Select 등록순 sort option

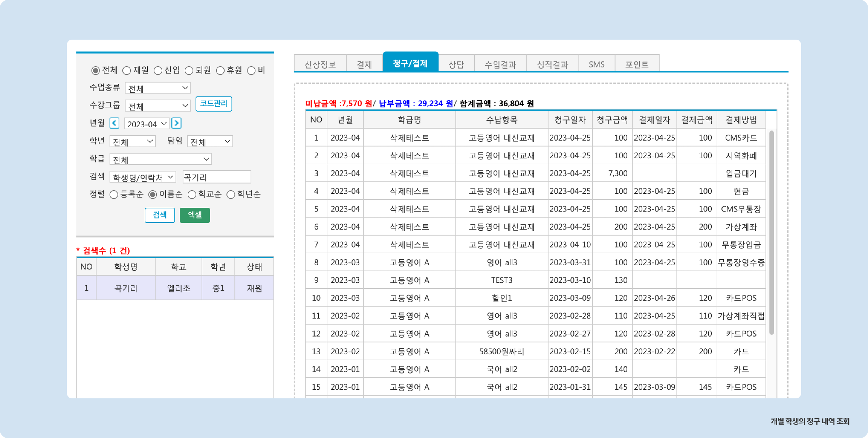(x=114, y=194)
